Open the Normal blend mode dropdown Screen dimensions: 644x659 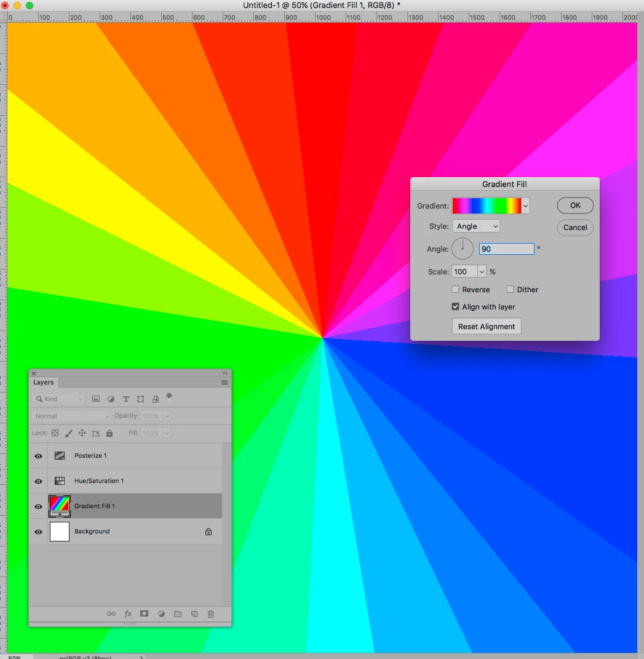72,416
